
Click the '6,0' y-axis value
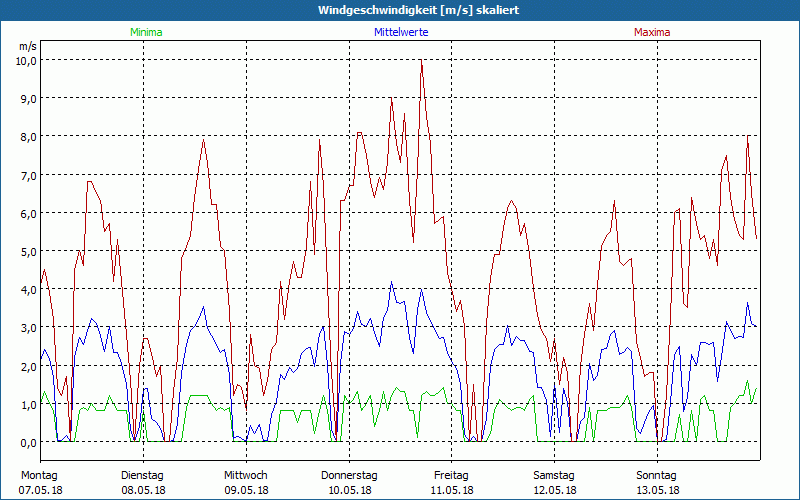coord(29,213)
